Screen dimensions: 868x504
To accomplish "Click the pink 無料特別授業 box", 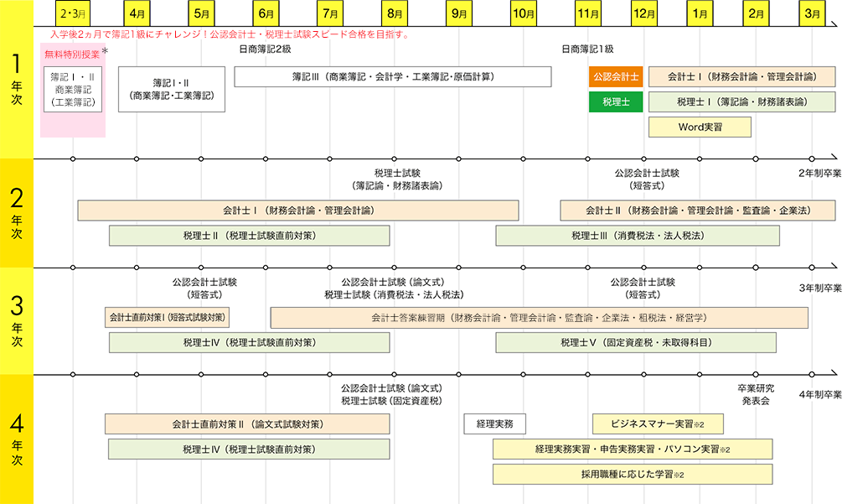I will [73, 91].
